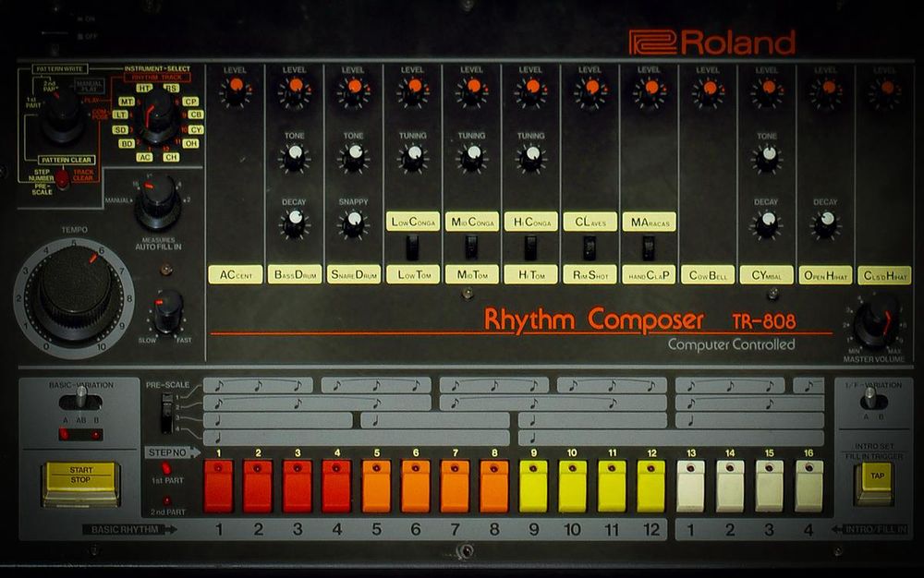
Task: Flip the Mid Conga / Mid Tom switch
Action: (x=471, y=247)
